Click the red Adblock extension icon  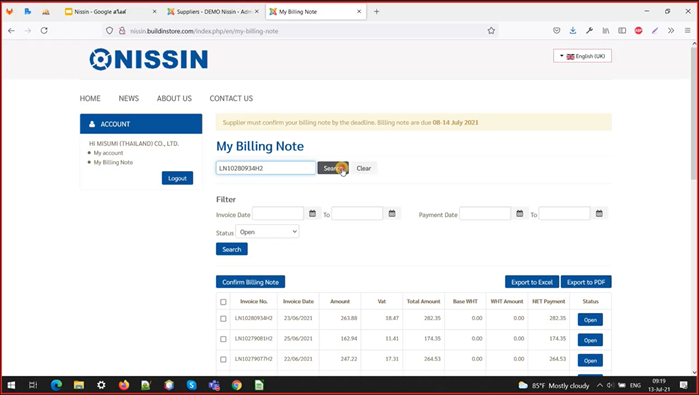point(638,30)
